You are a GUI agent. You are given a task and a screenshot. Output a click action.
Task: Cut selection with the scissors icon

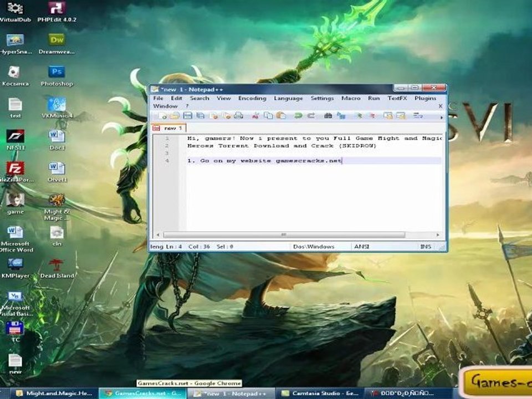(255, 116)
